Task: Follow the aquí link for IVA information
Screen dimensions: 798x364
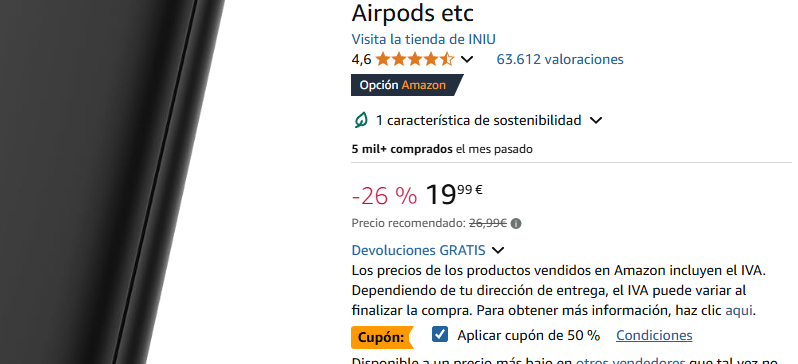Action: 739,310
